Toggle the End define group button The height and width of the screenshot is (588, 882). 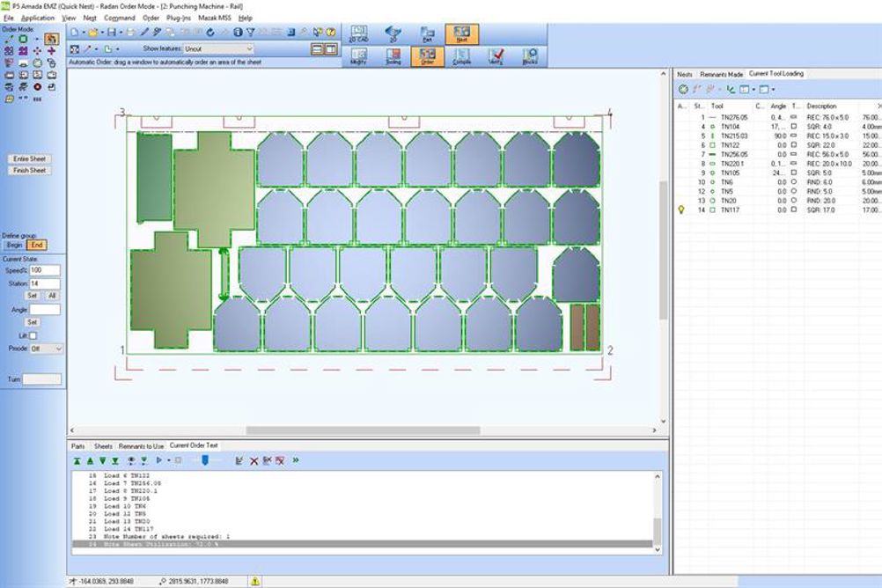pyautogui.click(x=37, y=245)
